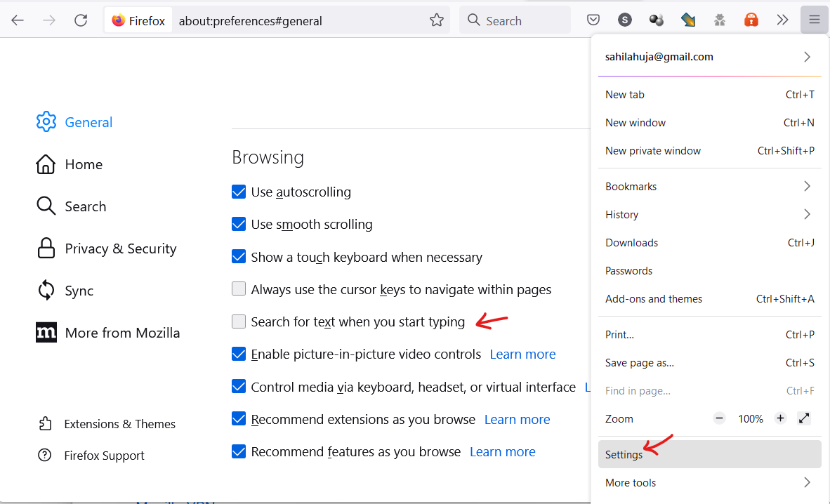Open Learn more link for picture-in-picture
830x504 pixels.
point(522,354)
